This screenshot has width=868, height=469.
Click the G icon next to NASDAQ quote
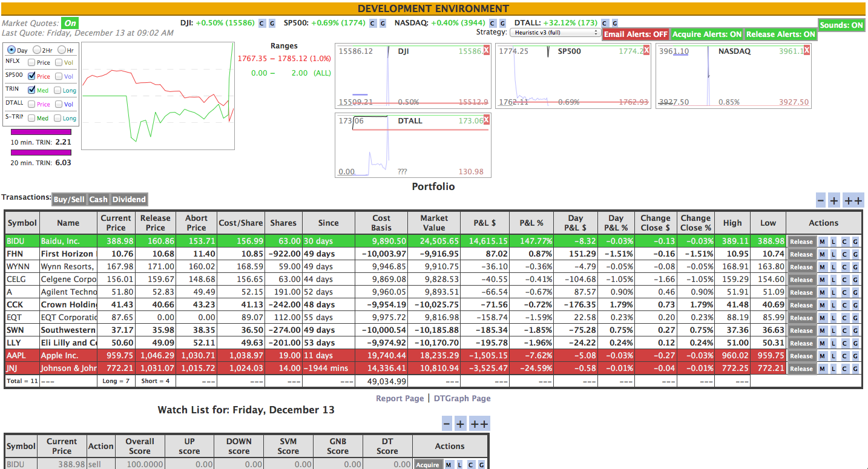click(x=502, y=23)
